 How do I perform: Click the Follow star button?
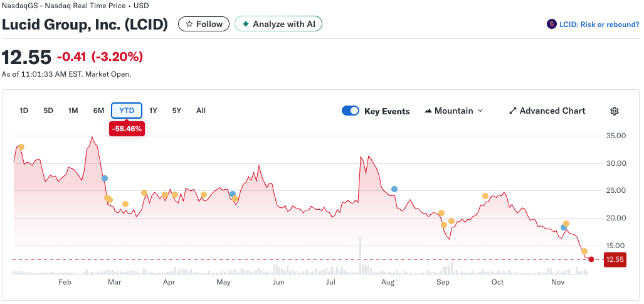tap(203, 24)
